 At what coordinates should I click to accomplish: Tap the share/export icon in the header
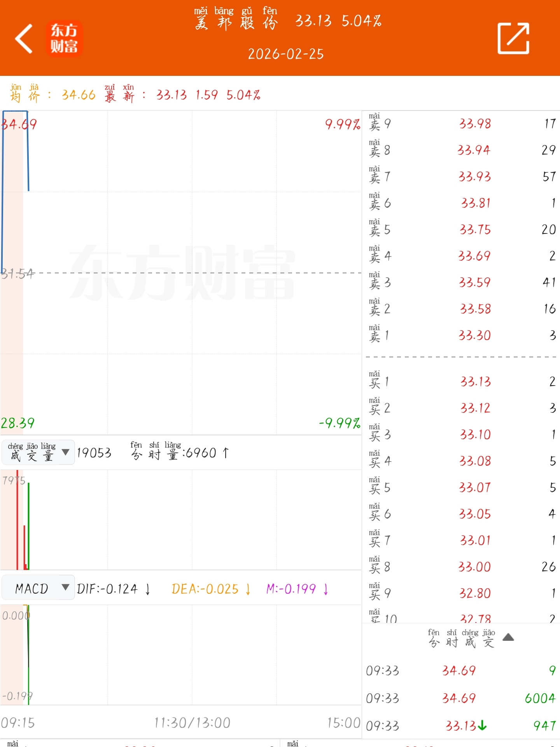coord(513,38)
